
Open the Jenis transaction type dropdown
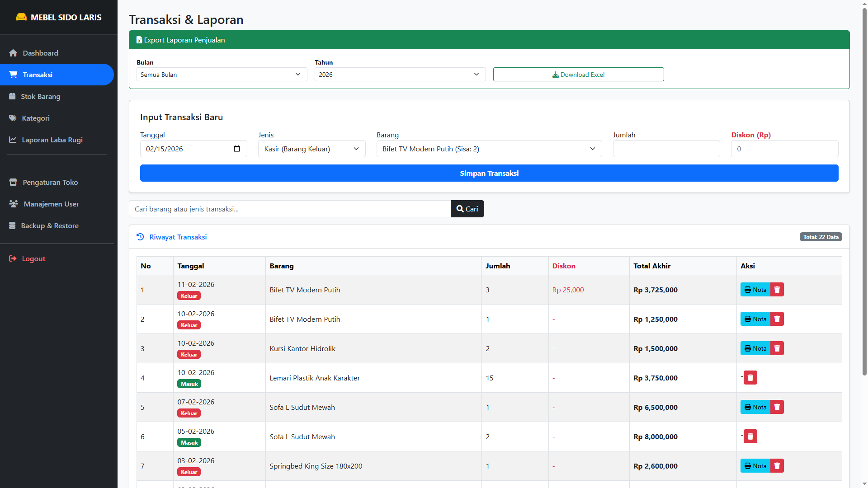point(311,149)
